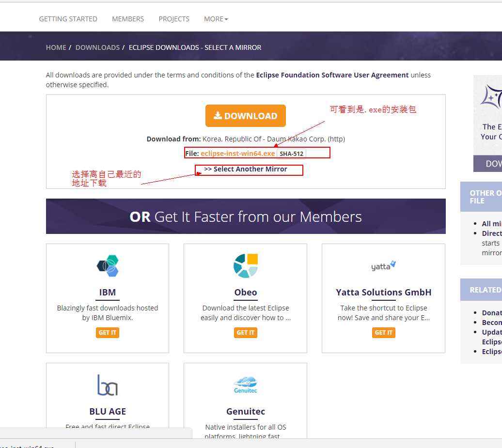Go to the MEMBERS menu item
The width and height of the screenshot is (502, 448).
click(x=128, y=19)
